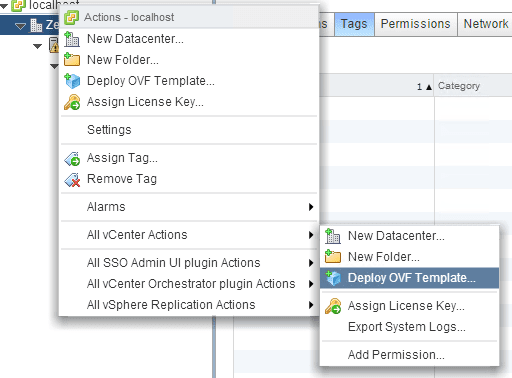
Task: Sort by the Category column header
Action: coord(459,86)
